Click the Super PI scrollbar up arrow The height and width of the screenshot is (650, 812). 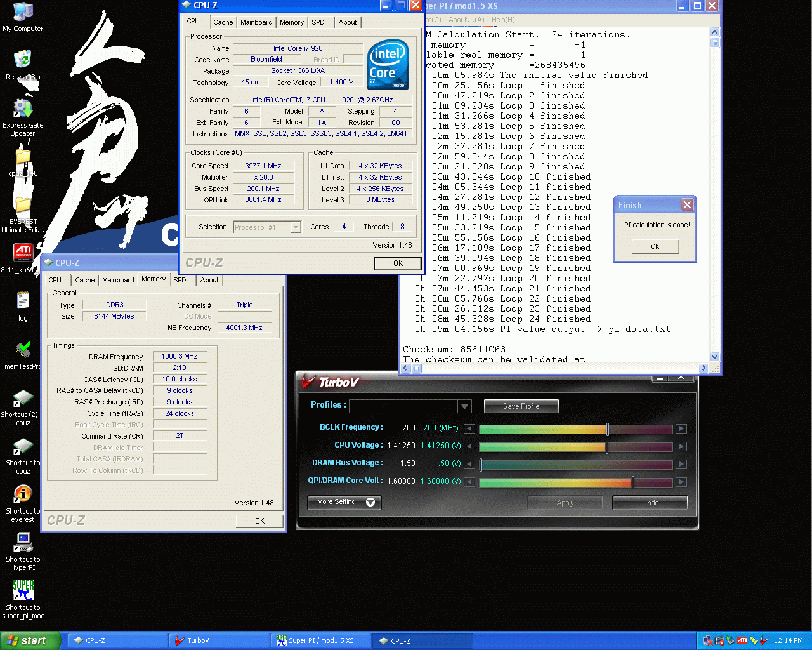coord(715,32)
